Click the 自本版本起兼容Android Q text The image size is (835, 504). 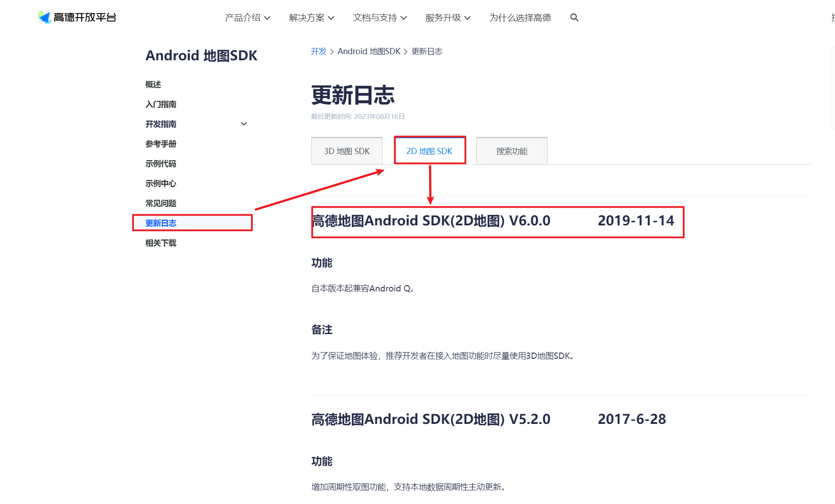(363, 289)
